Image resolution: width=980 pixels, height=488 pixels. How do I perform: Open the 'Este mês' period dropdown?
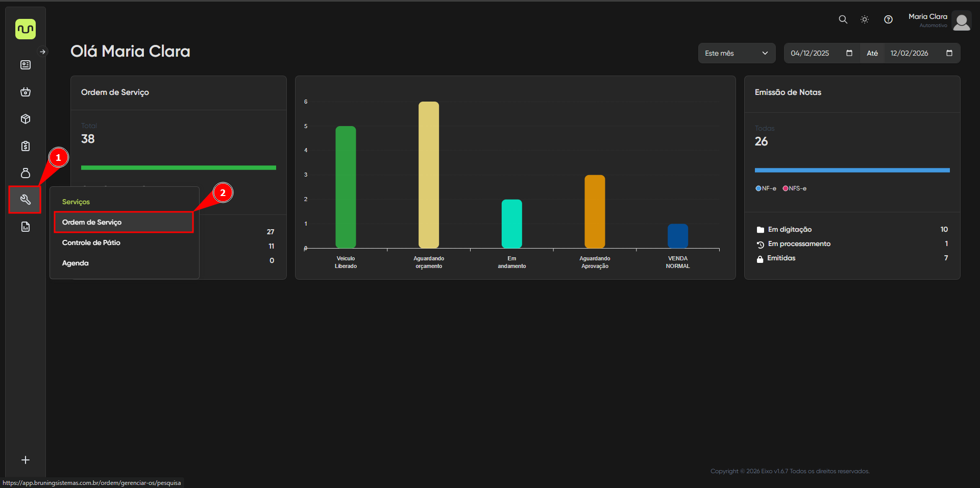click(x=736, y=53)
